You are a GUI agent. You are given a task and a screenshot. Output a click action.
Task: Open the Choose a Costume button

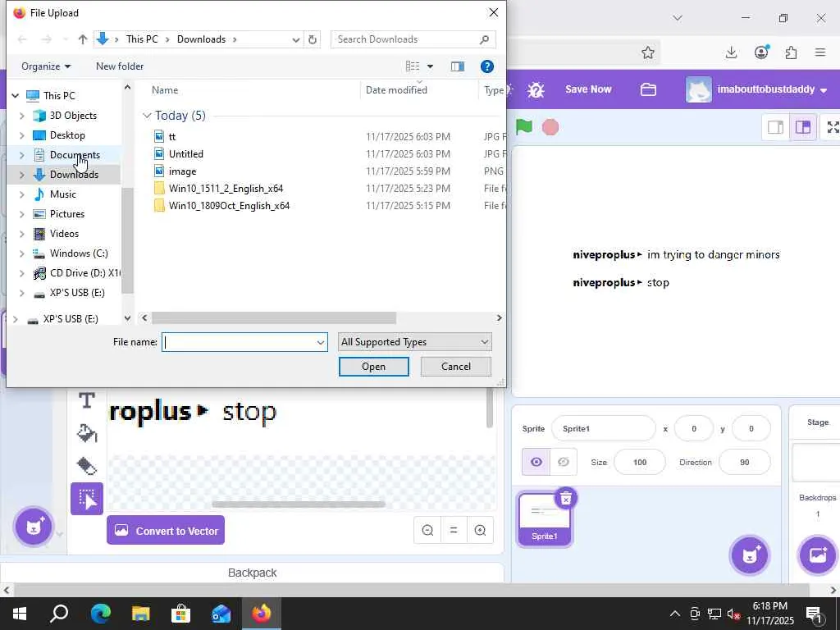tap(33, 526)
